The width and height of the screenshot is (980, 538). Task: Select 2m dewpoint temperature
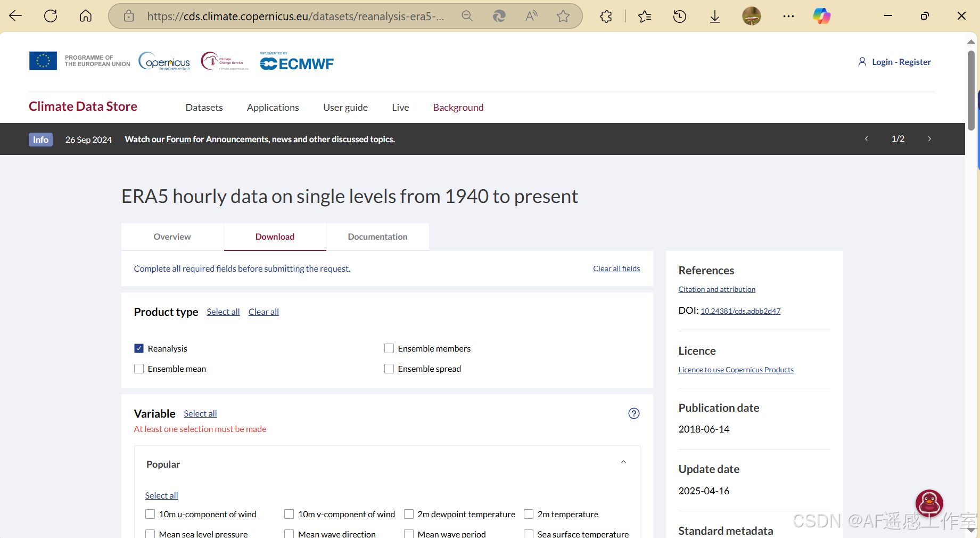tap(409, 514)
